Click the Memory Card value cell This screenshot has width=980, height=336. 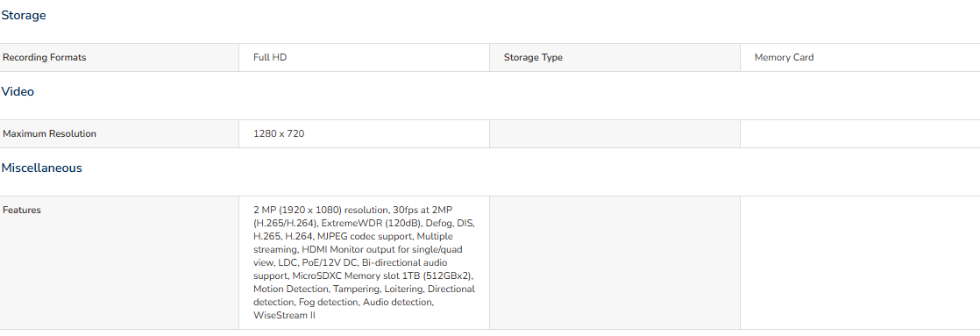click(860, 58)
